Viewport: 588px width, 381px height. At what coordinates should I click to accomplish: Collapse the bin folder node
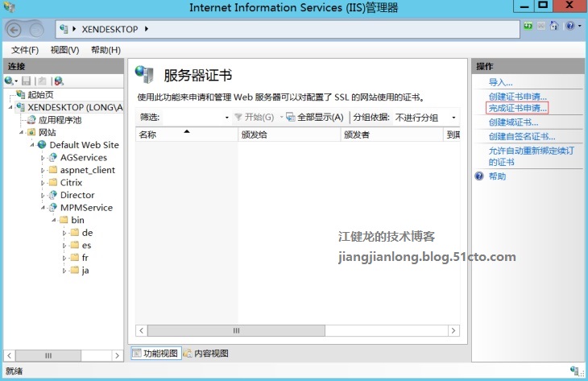(54, 220)
